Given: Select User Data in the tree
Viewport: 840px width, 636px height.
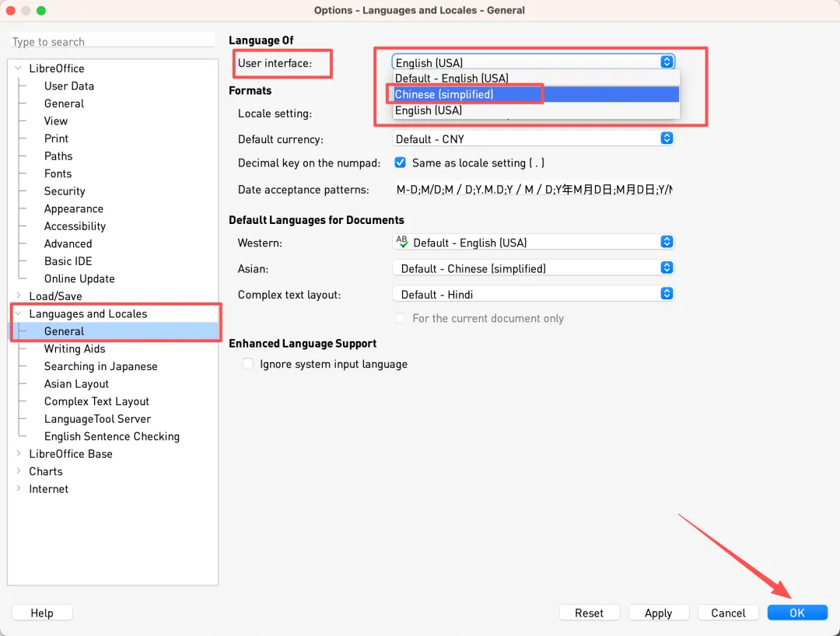Looking at the screenshot, I should (69, 86).
